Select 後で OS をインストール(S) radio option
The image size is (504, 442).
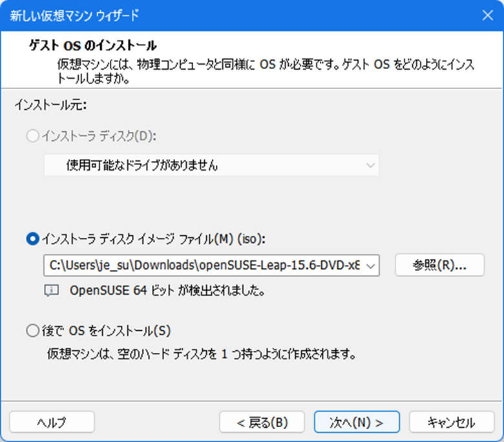[x=32, y=331]
